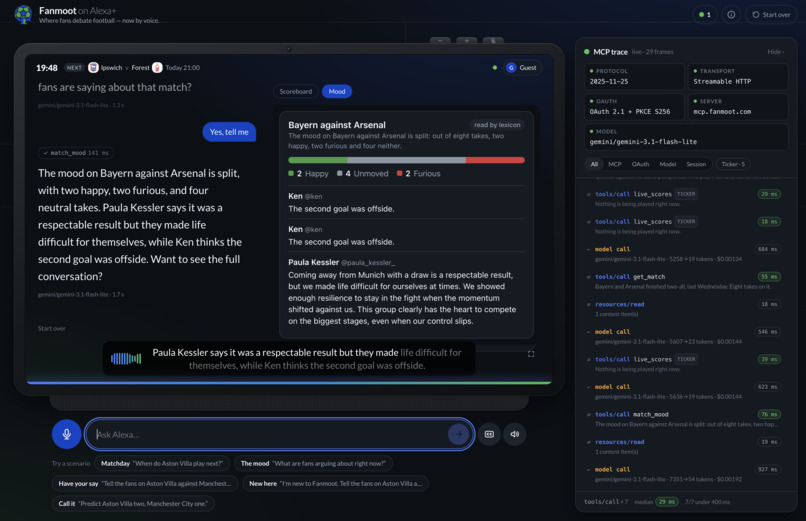This screenshot has height=521, width=806.
Task: Click the fullscreen icon beside the caption
Action: tap(531, 354)
